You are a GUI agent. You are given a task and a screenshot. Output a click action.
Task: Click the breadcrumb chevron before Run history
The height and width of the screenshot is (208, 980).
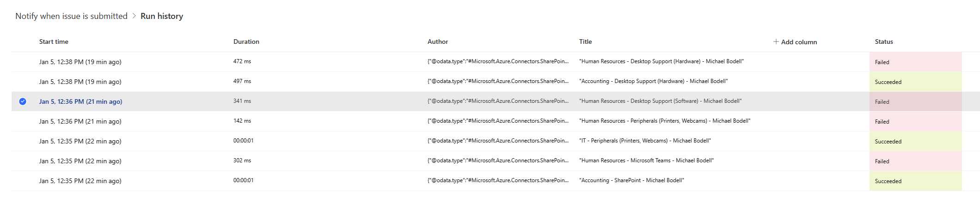click(x=134, y=16)
